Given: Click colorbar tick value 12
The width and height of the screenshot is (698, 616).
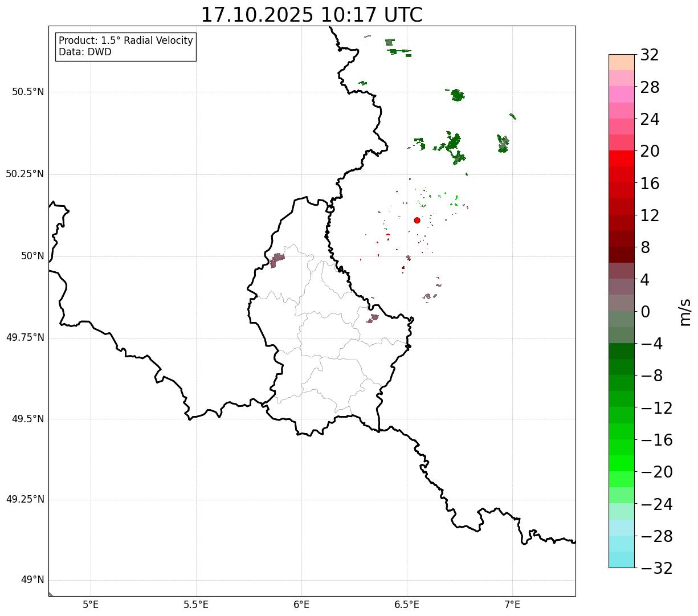Looking at the screenshot, I should [650, 215].
